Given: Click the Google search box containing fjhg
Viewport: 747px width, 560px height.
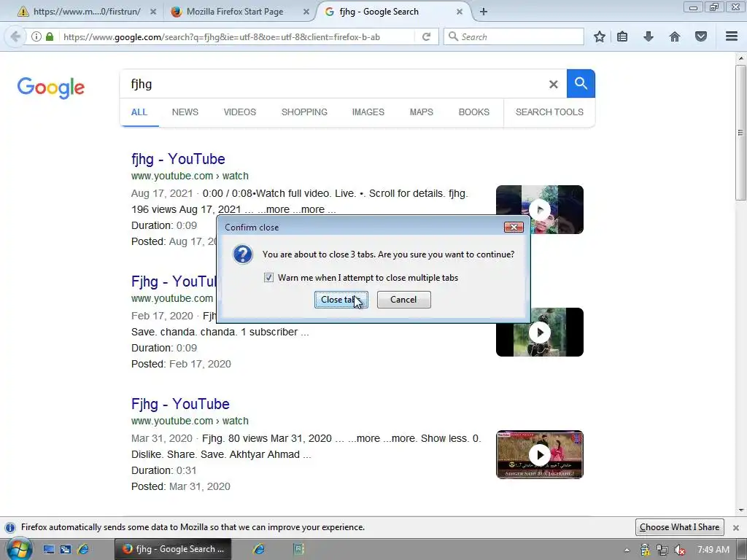Looking at the screenshot, I should tap(333, 85).
